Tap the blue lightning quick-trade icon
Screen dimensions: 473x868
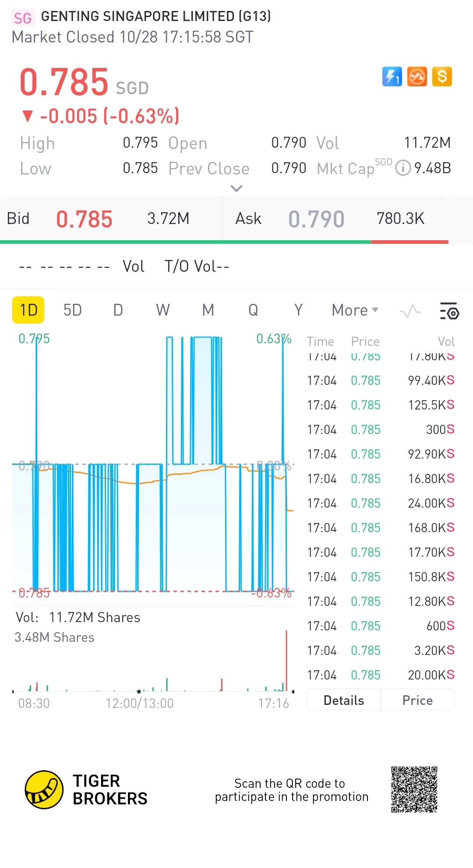point(392,77)
